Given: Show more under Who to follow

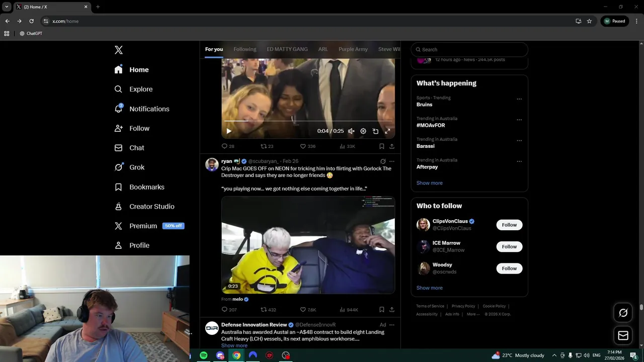Looking at the screenshot, I should point(430,288).
